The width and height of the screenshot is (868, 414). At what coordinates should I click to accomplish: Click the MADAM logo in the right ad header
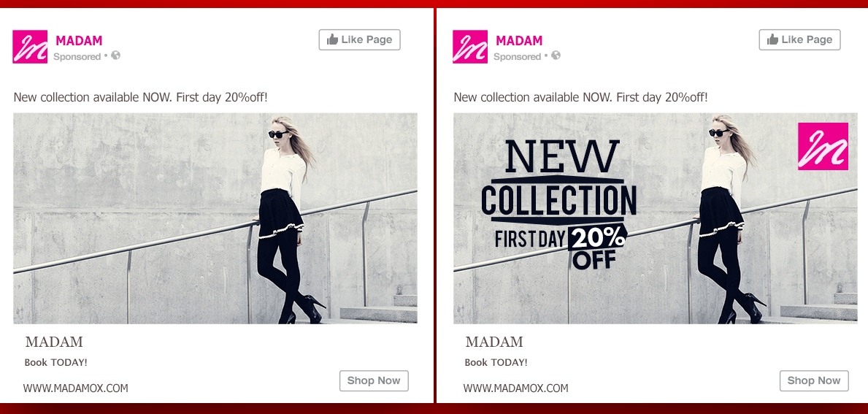coord(470,47)
